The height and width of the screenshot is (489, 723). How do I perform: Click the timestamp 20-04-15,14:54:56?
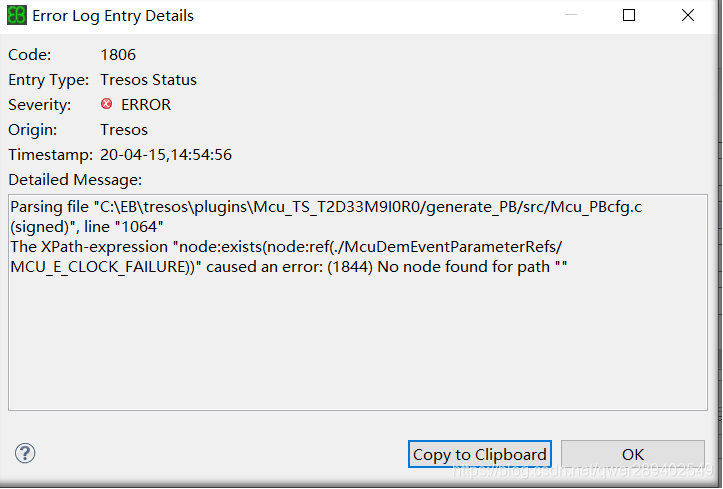[166, 154]
